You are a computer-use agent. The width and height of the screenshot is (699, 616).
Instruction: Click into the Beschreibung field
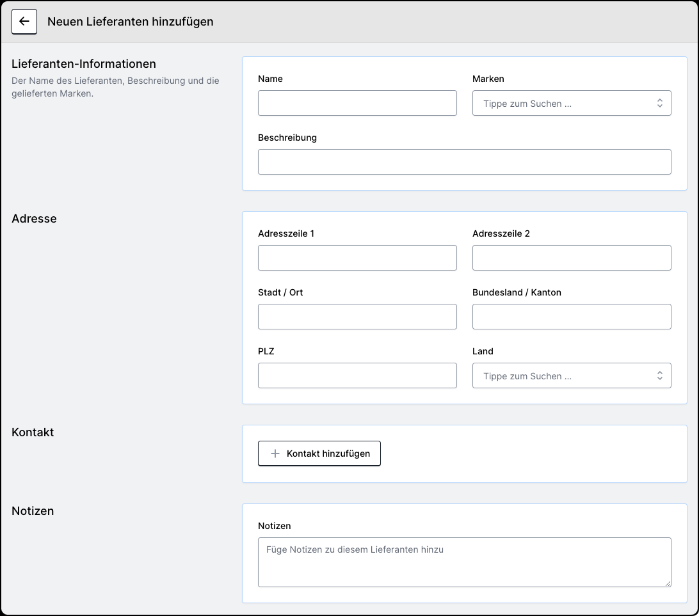tap(464, 162)
